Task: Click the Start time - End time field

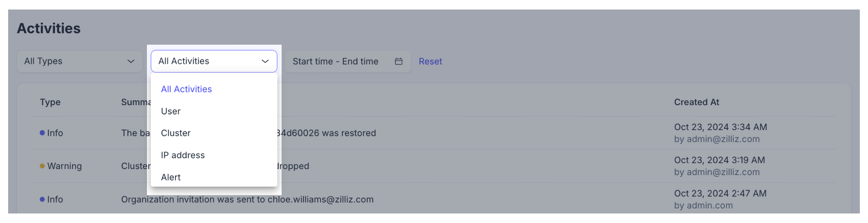Action: (x=336, y=61)
